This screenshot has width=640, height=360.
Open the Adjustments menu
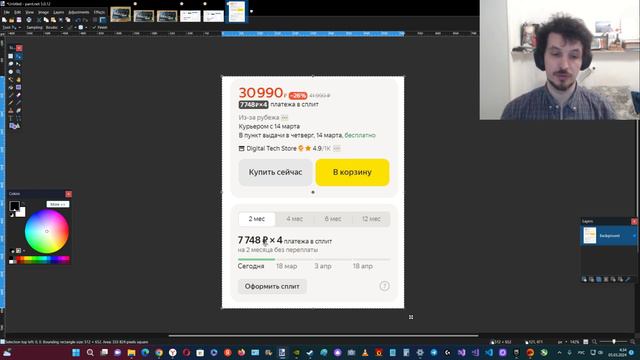coord(79,12)
